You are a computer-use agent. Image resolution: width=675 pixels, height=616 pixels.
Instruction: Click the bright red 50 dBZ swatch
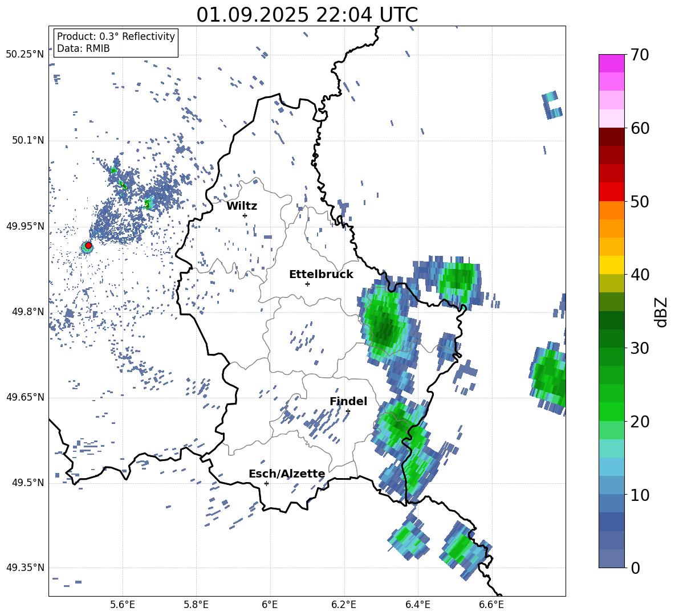point(611,192)
